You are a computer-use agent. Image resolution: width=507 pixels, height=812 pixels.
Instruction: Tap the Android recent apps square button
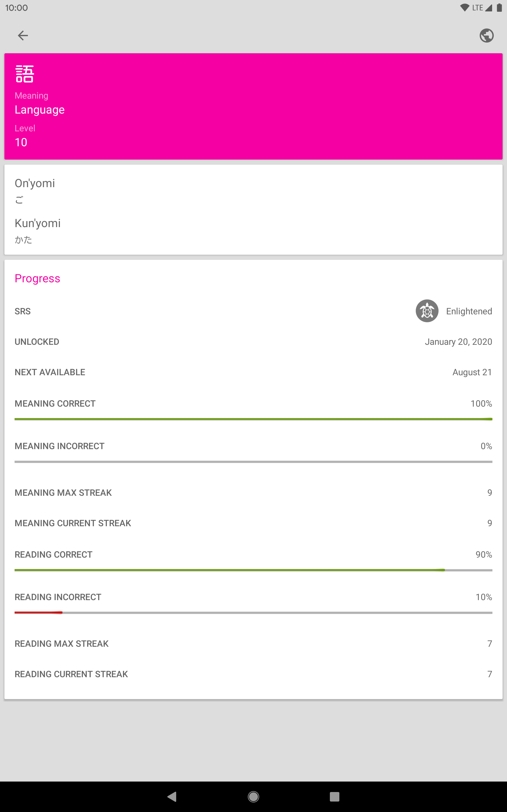334,796
